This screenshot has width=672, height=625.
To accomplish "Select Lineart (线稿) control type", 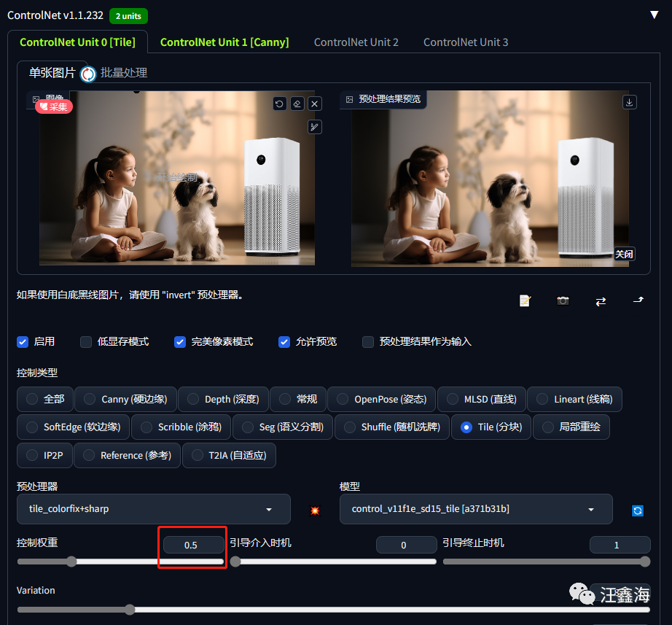I will coord(575,400).
